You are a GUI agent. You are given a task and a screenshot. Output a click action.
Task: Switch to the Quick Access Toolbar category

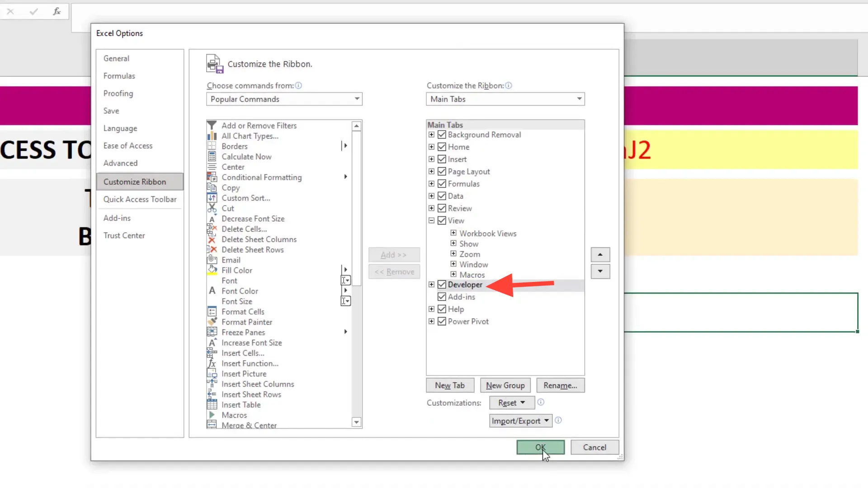click(x=140, y=199)
